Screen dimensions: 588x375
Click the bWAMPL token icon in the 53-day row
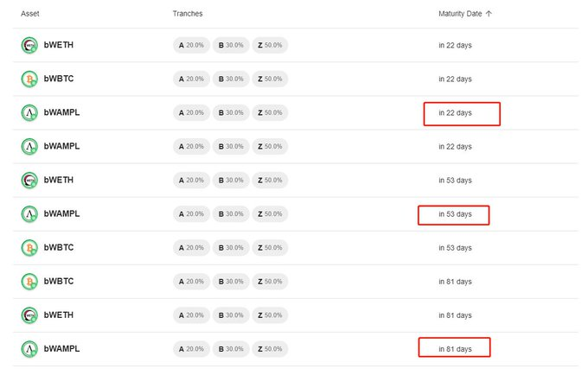coord(29,213)
